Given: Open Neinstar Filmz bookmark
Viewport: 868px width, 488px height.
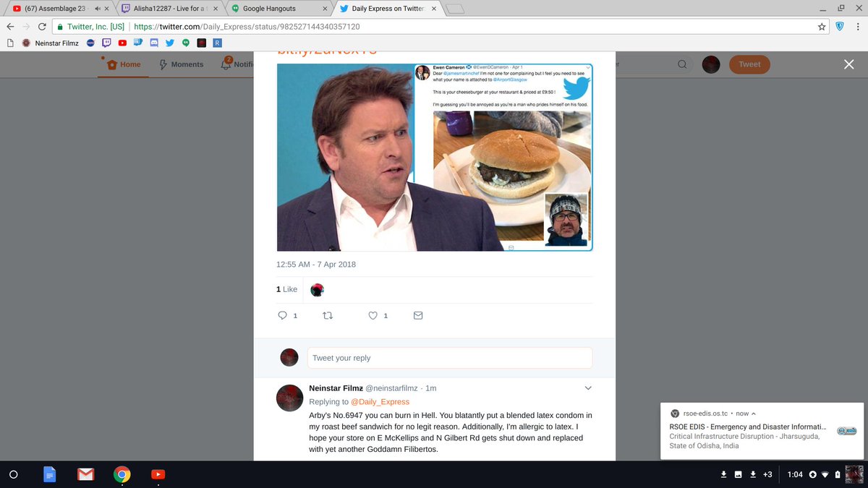Looking at the screenshot, I should click(x=49, y=43).
